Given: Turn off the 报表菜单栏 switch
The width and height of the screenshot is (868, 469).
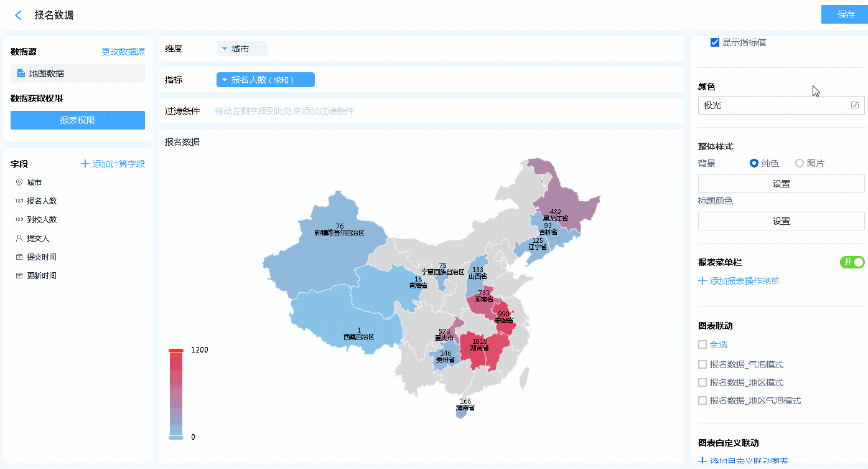Looking at the screenshot, I should [x=852, y=262].
